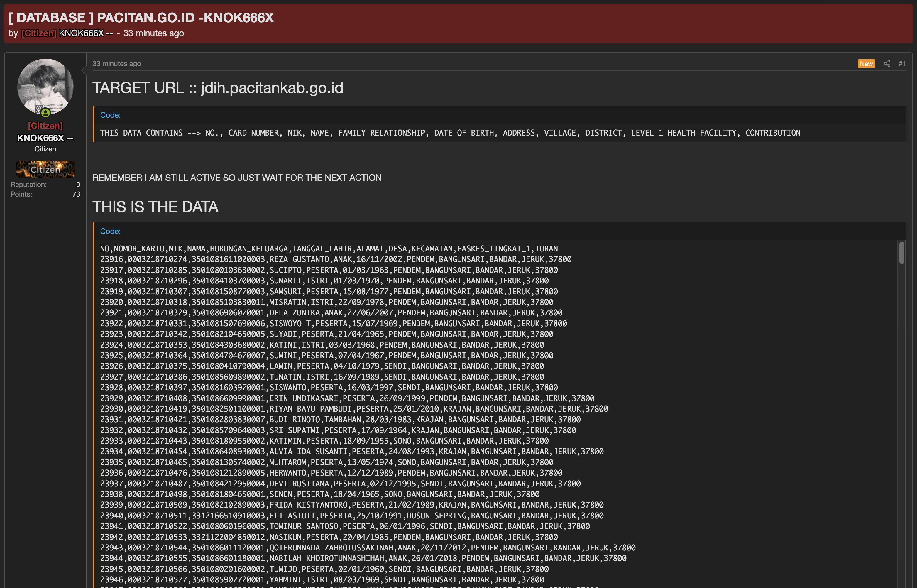Click the Citizen rank banner image

coord(45,169)
